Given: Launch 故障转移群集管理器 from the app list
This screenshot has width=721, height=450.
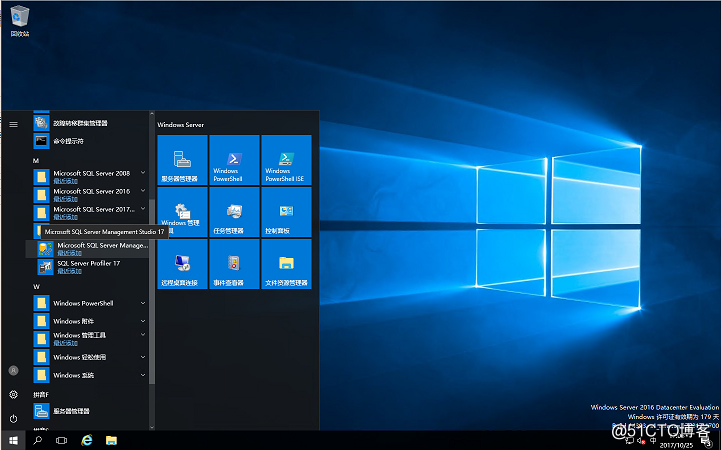Looking at the screenshot, I should (90, 123).
